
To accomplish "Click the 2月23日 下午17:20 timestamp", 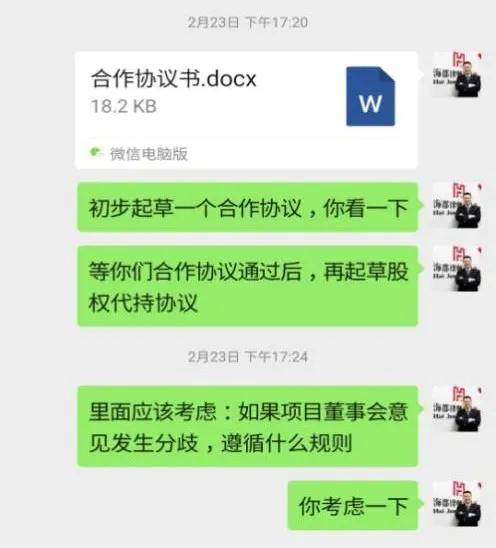I will tap(248, 23).
